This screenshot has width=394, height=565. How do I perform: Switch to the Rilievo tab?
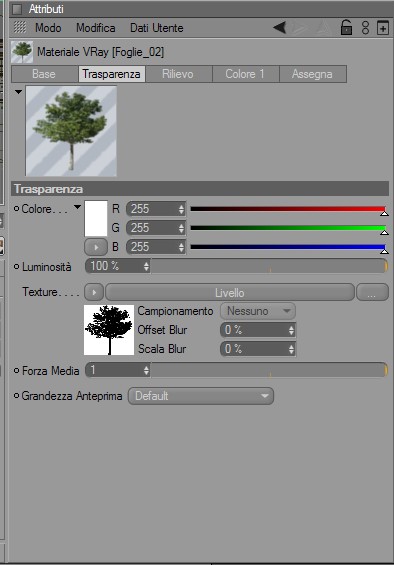click(179, 74)
